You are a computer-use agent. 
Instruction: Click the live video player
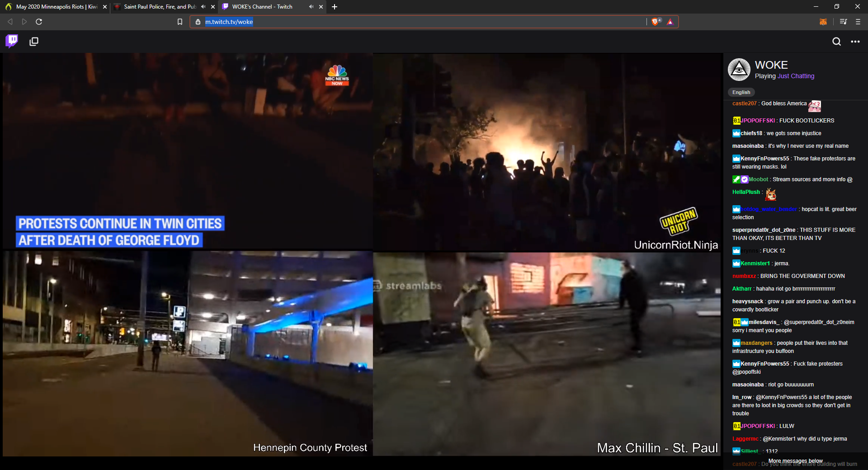click(362, 254)
